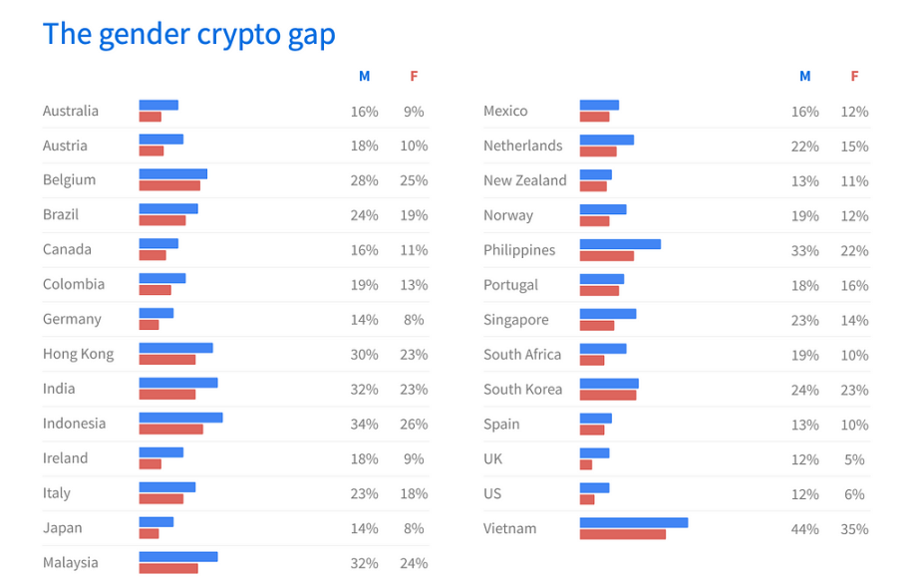Click the Hong Kong country label

78,354
